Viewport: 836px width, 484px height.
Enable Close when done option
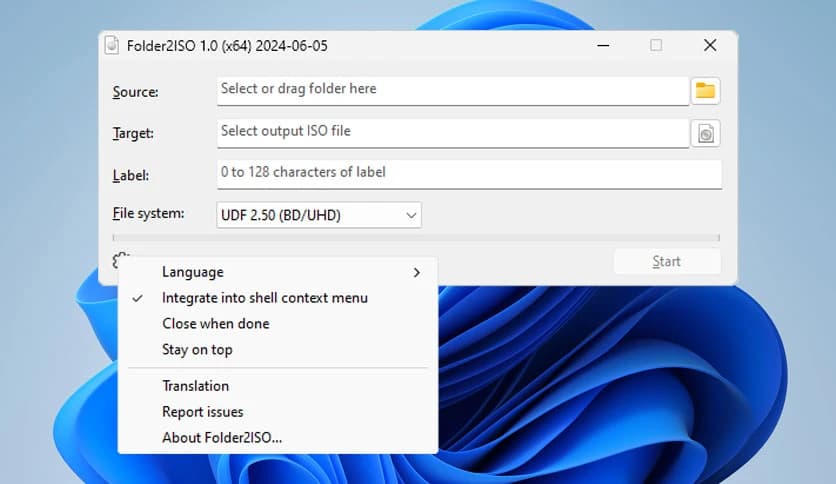coord(278,324)
